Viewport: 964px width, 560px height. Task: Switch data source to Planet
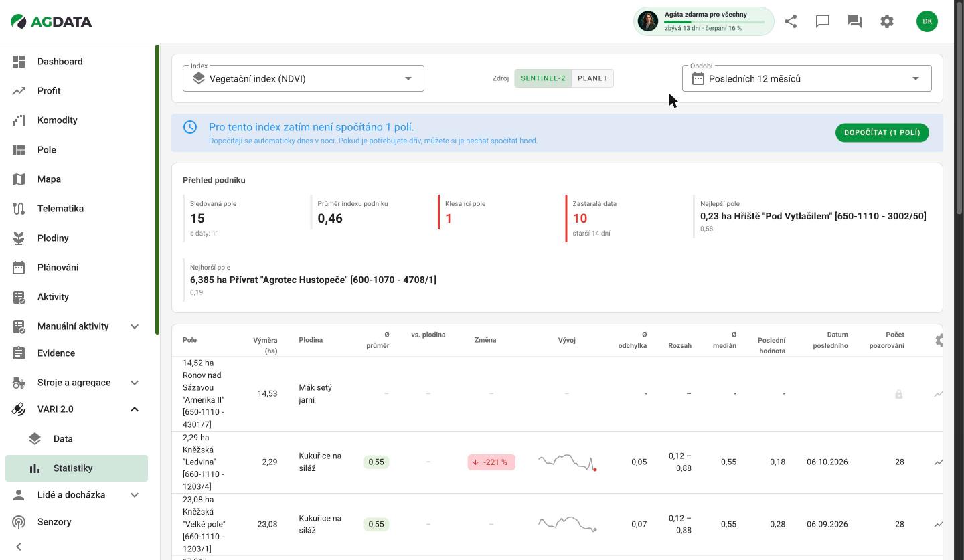[x=592, y=78]
